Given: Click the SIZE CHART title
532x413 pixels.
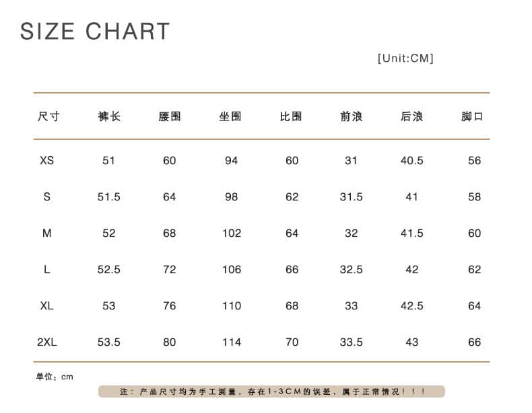Looking at the screenshot, I should point(95,31).
